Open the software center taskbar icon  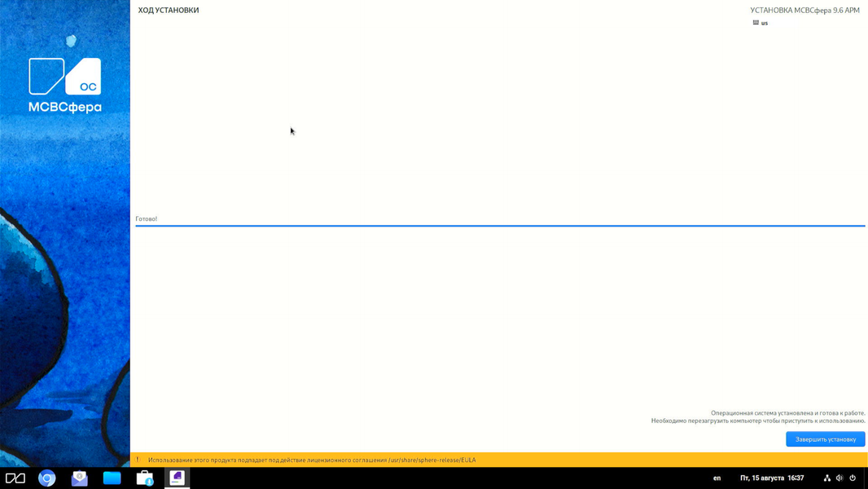(x=144, y=478)
